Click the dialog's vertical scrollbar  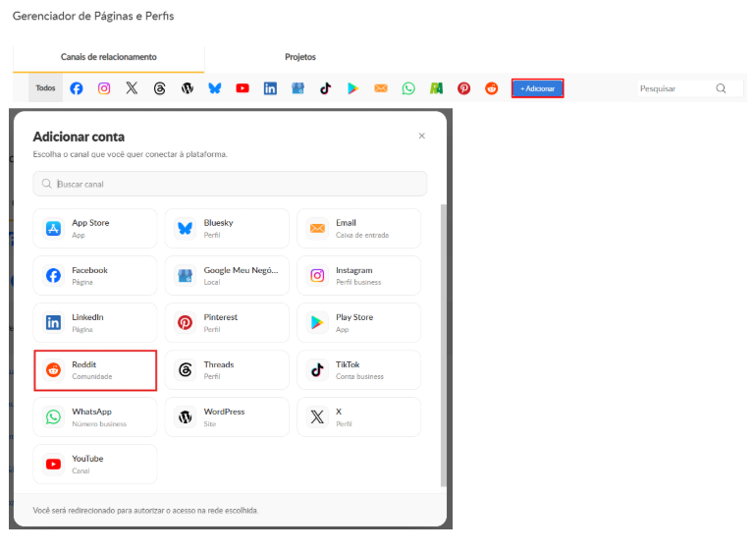pos(444,346)
